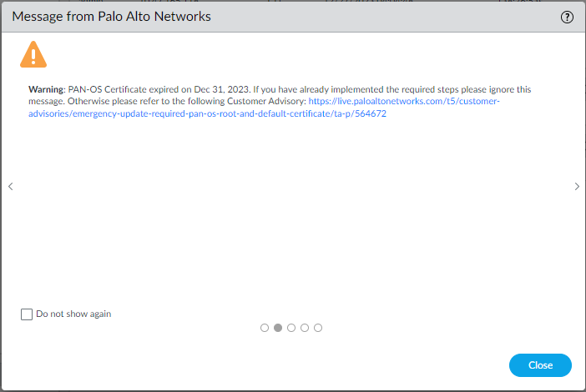Click the "PAN-OS Certificate expired" text
Viewport: 586px width, 392px height.
(x=126, y=89)
